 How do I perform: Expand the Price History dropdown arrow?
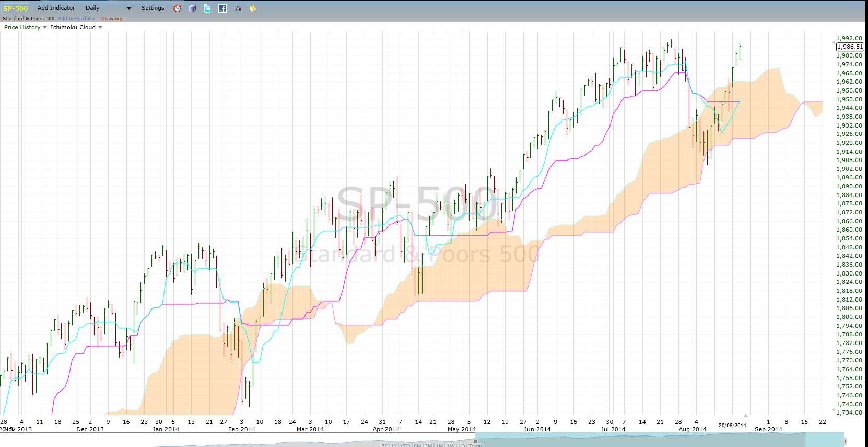coord(45,27)
